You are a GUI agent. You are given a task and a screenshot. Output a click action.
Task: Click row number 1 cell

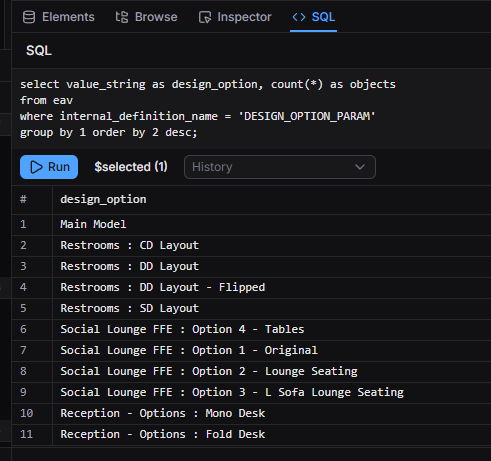32,224
